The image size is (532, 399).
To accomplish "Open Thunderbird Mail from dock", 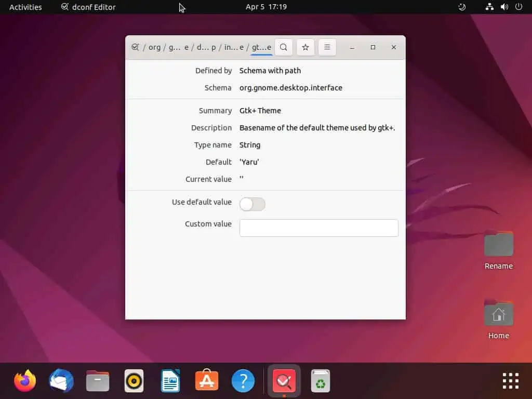I will click(61, 381).
